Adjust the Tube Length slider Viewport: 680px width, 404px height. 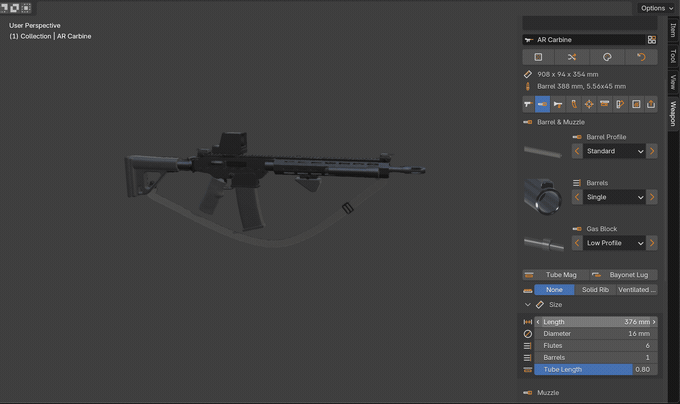click(596, 370)
